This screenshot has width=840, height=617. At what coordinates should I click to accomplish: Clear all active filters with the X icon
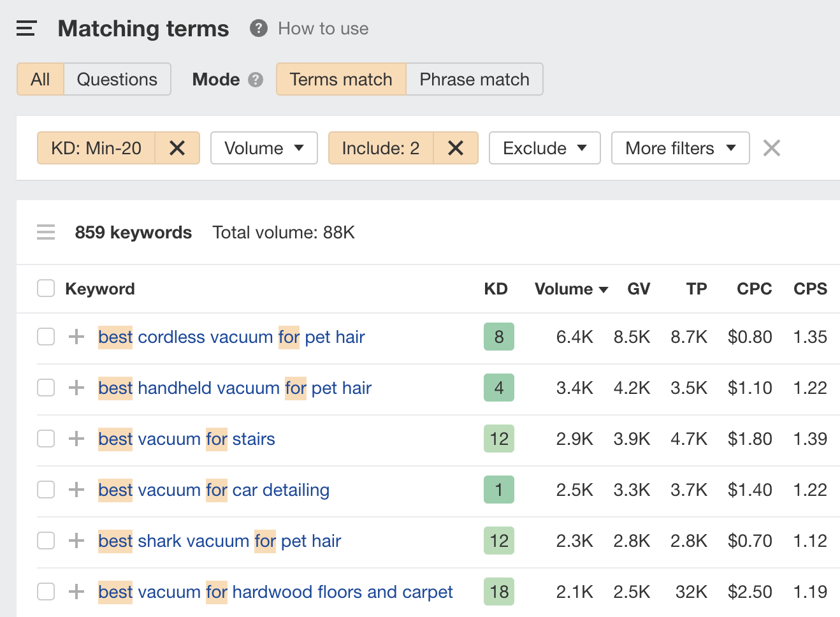pyautogui.click(x=771, y=148)
